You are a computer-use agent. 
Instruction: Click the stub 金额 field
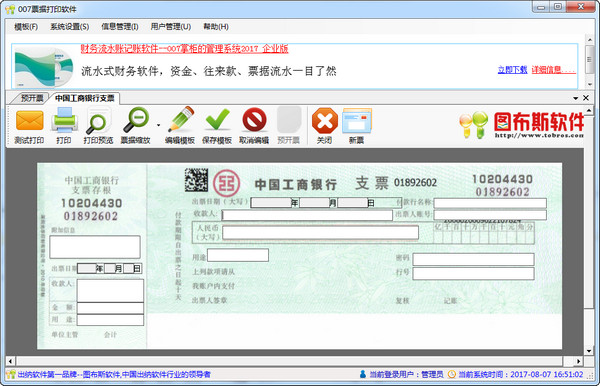pyautogui.click(x=110, y=308)
